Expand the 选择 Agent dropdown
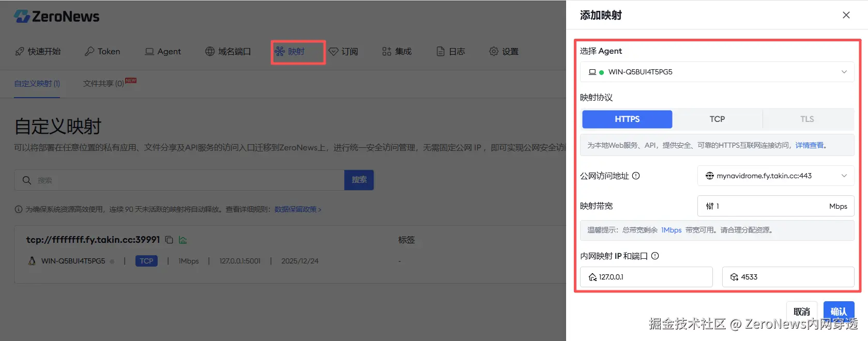This screenshot has width=868, height=341. [x=717, y=72]
